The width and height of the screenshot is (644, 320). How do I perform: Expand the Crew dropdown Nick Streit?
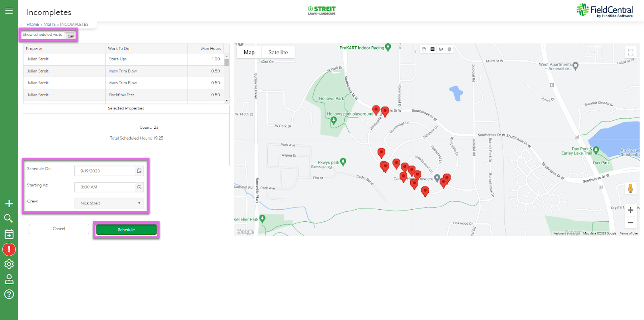coord(109,203)
